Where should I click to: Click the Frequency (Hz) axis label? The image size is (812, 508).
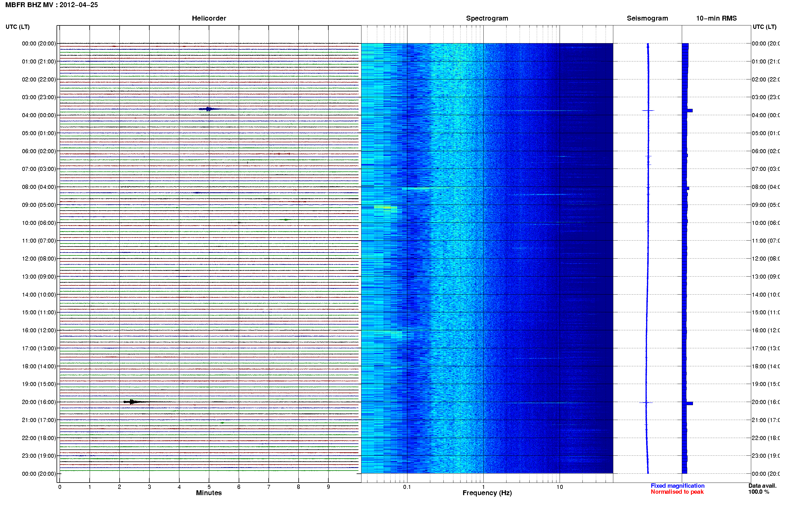pyautogui.click(x=487, y=493)
